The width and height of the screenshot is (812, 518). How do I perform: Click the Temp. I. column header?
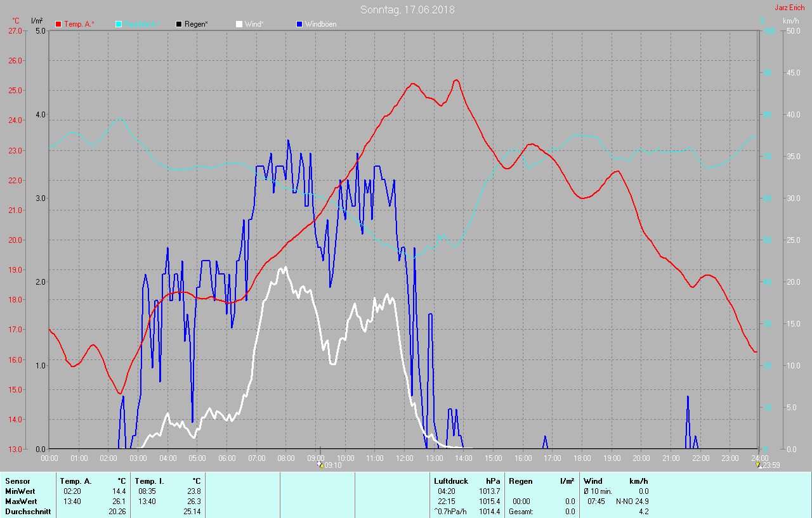coord(150,481)
